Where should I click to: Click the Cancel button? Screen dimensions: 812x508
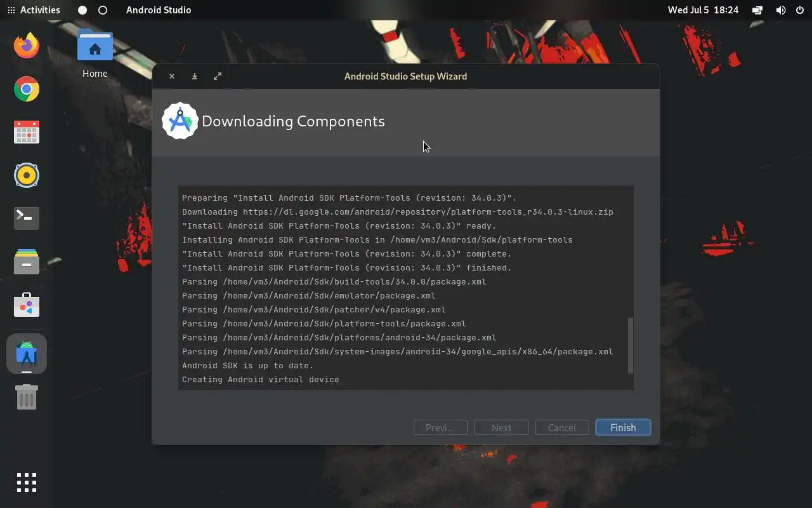[562, 427]
